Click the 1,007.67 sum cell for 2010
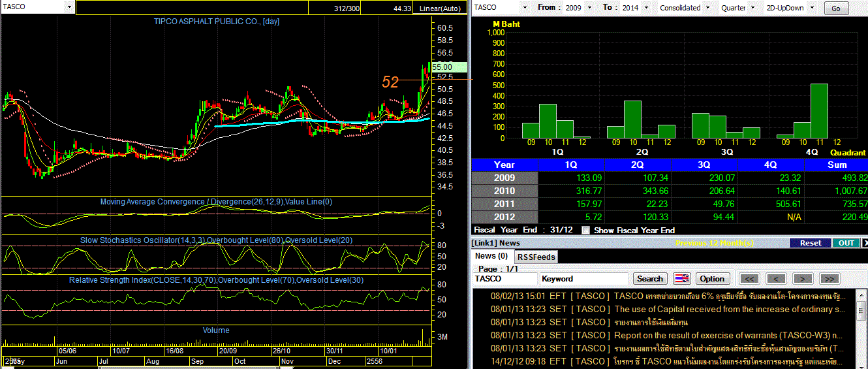The height and width of the screenshot is (369, 868). coord(837,191)
